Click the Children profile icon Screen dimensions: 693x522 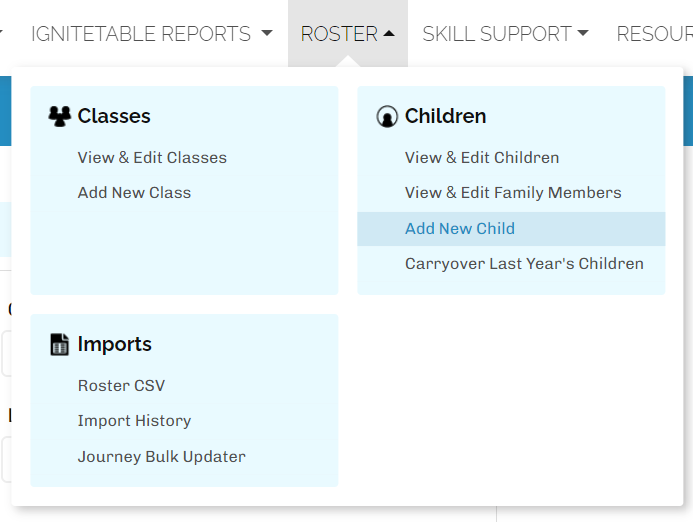coord(387,117)
